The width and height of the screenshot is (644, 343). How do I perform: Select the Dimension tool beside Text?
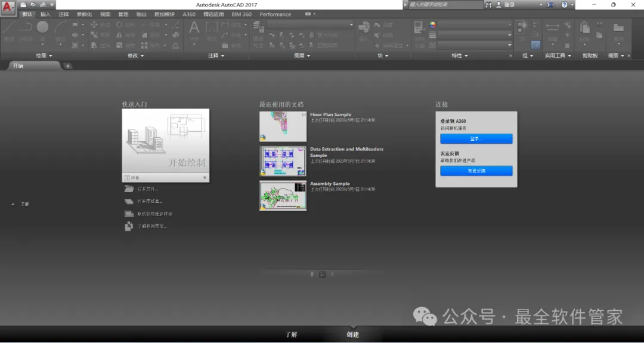pos(212,27)
